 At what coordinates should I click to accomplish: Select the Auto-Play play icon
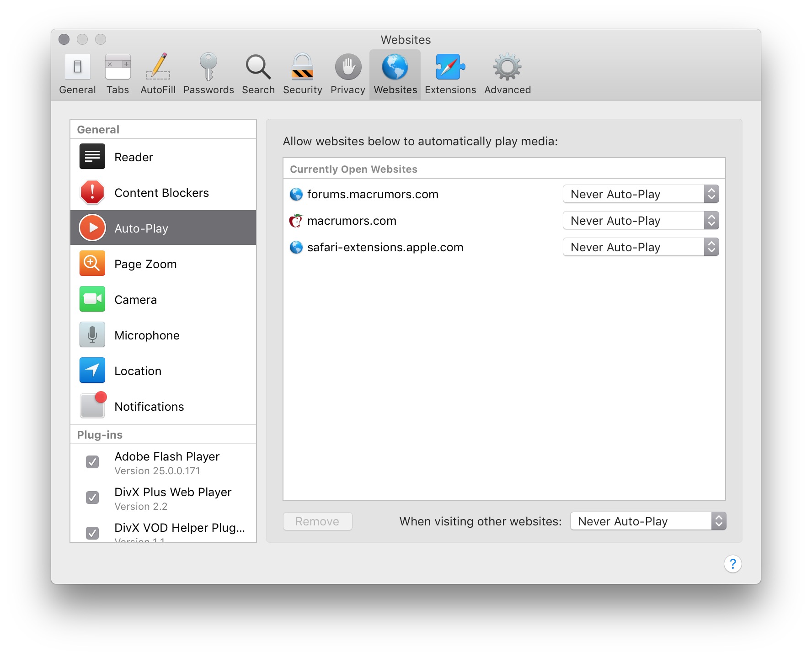pyautogui.click(x=92, y=228)
